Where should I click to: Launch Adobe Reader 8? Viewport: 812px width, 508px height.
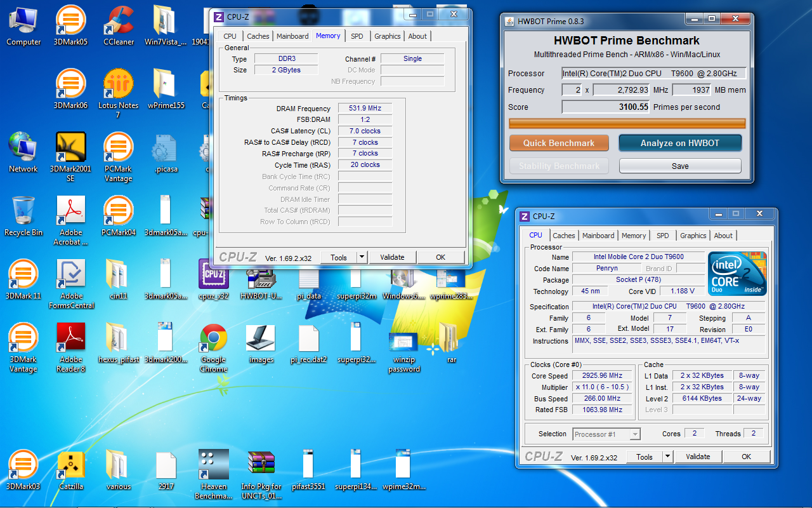(x=70, y=347)
